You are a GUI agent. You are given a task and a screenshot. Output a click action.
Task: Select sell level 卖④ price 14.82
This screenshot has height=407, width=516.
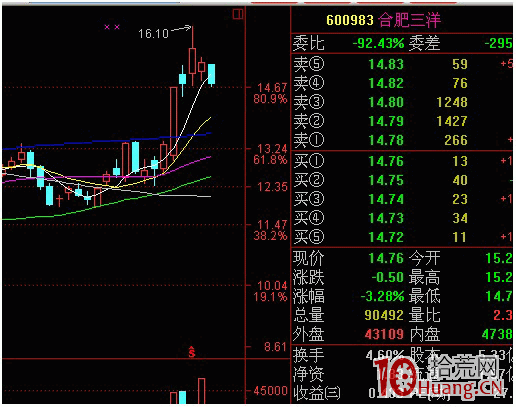click(386, 83)
